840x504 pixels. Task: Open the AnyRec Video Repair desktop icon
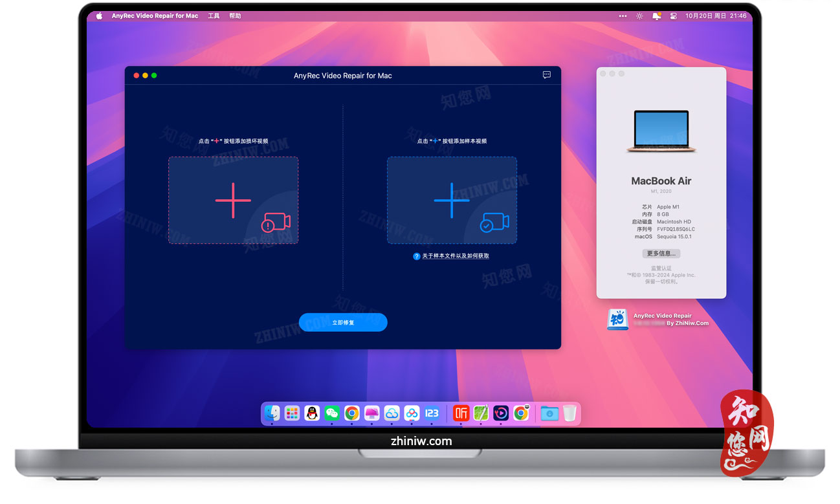617,320
